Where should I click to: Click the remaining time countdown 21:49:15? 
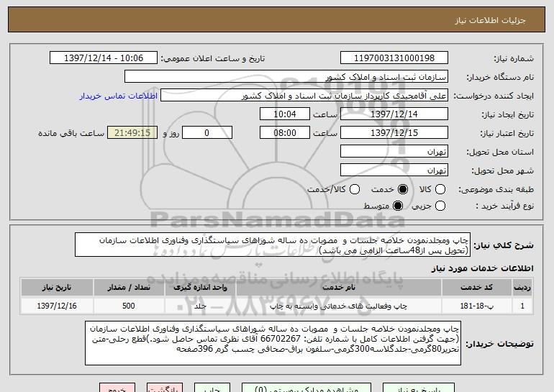(x=132, y=133)
